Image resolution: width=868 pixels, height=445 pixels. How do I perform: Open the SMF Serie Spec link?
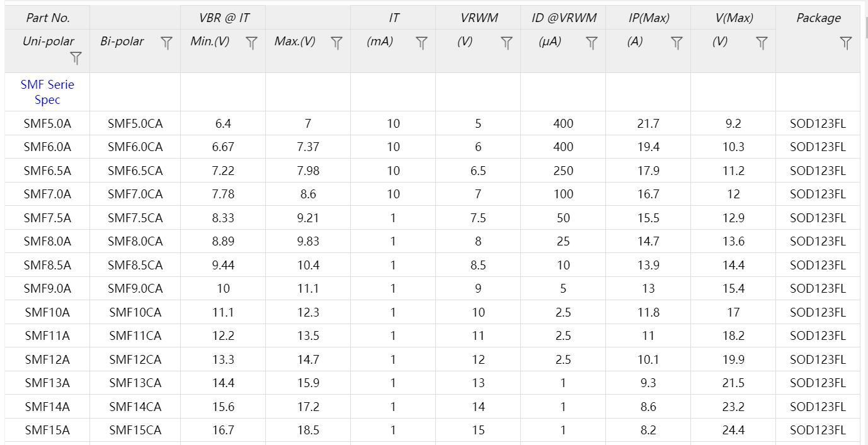(47, 92)
